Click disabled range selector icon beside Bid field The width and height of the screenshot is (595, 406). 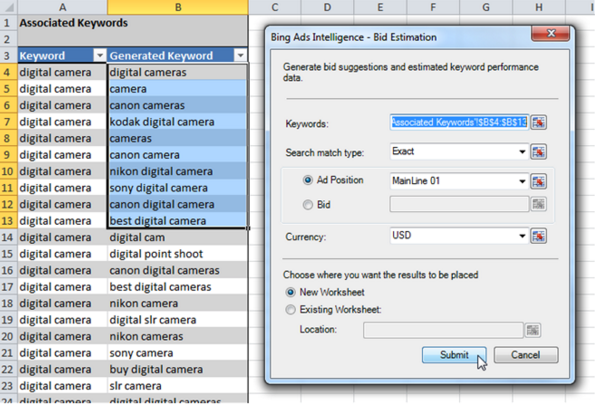[x=538, y=204]
